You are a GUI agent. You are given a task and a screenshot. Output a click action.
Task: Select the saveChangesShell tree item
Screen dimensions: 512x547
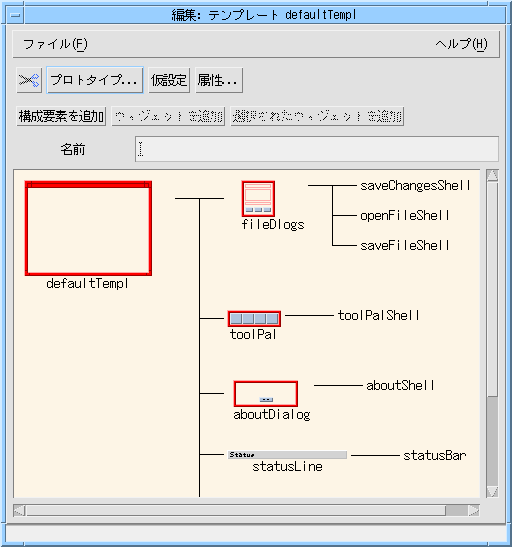(415, 186)
